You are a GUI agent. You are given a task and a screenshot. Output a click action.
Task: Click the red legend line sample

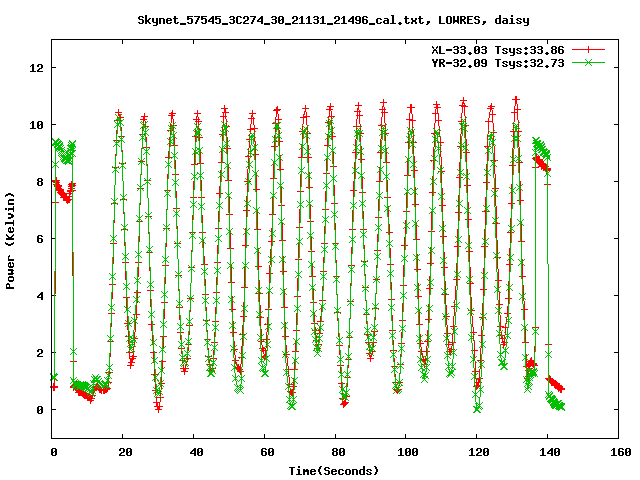coord(588,50)
